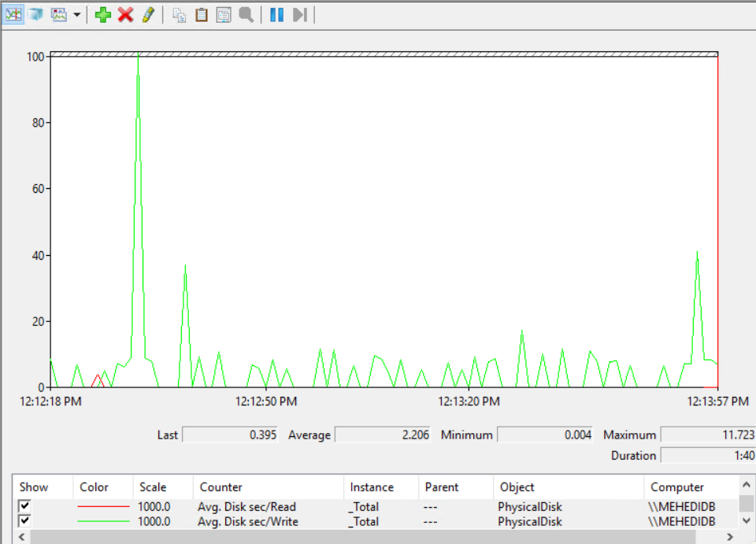756x544 pixels.
Task: Add a counter with the green plus
Action: 102,14
